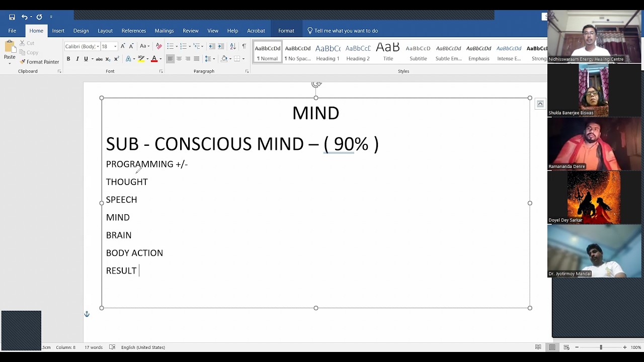Click the font color red swatch
Viewport: 644px width, 362px height.
coord(154,59)
